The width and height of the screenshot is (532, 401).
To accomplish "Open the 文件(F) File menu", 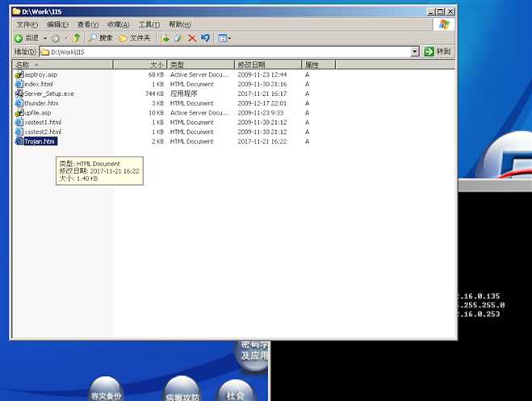I will (27, 24).
